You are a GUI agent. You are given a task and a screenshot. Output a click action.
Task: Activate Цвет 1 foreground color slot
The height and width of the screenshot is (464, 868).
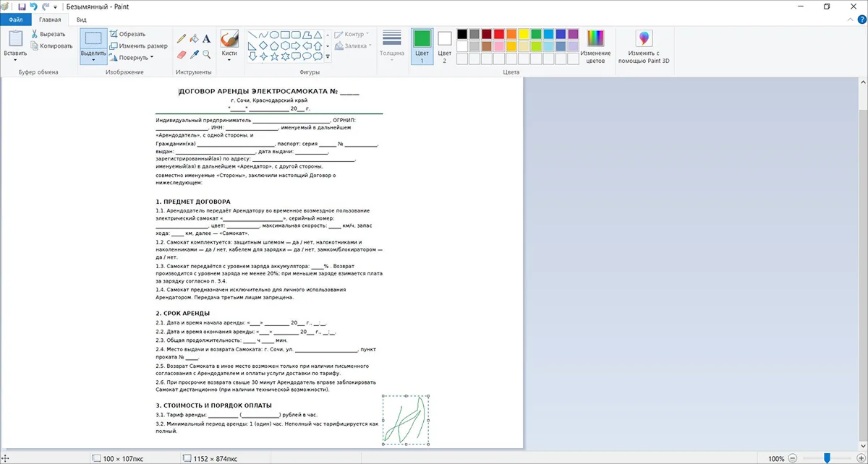(422, 46)
